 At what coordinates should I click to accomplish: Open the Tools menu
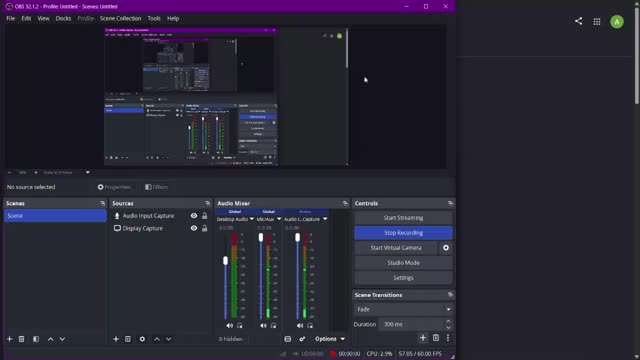(154, 18)
